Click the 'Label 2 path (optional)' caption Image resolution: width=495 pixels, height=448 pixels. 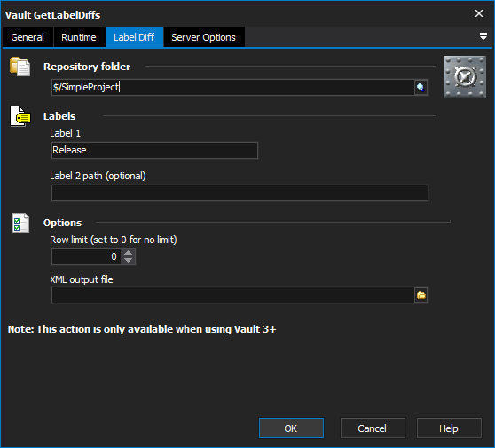pyautogui.click(x=98, y=176)
